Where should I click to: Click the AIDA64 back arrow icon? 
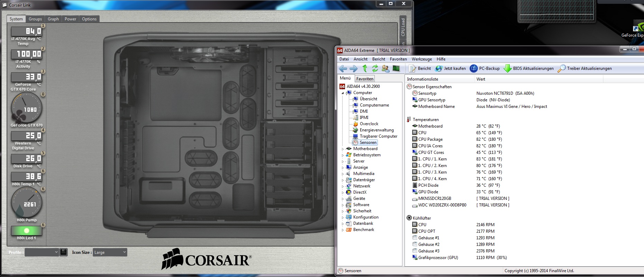tap(343, 68)
